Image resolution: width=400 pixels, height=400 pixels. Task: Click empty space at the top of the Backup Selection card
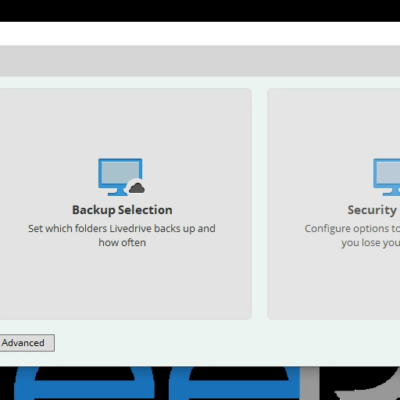point(123,120)
